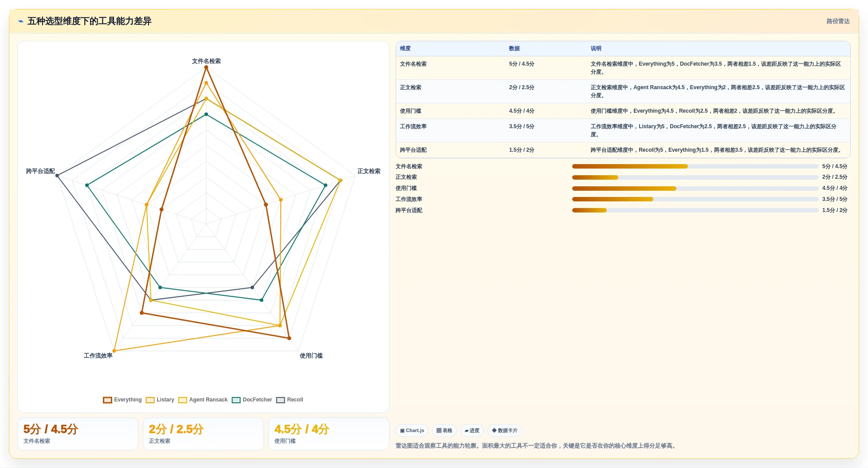Click the 说明 column header

pyautogui.click(x=596, y=48)
